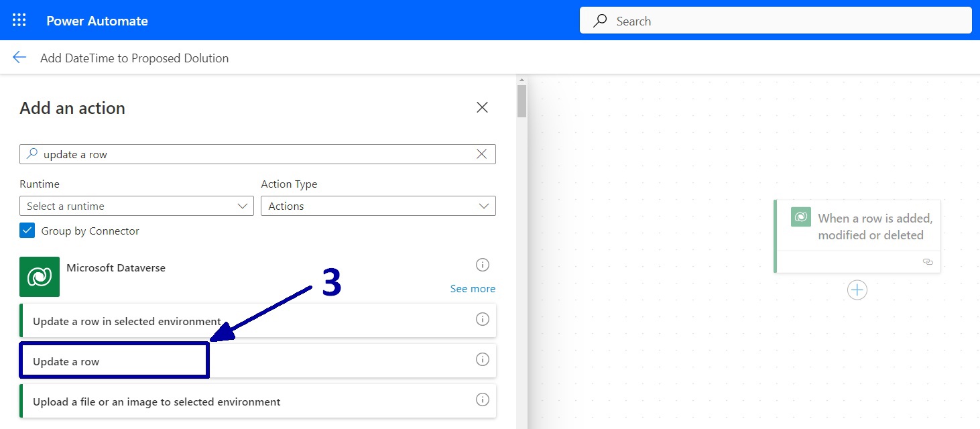The image size is (980, 429).
Task: Click the See more link
Action: tap(473, 289)
